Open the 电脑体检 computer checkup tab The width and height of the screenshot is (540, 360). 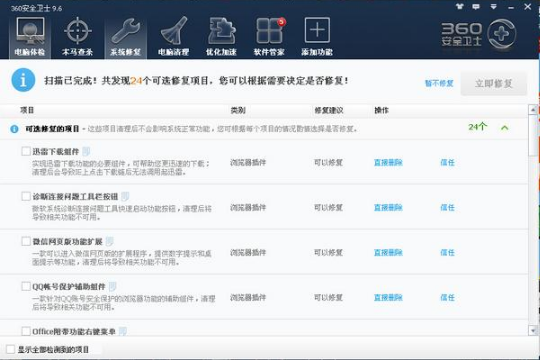pyautogui.click(x=30, y=37)
